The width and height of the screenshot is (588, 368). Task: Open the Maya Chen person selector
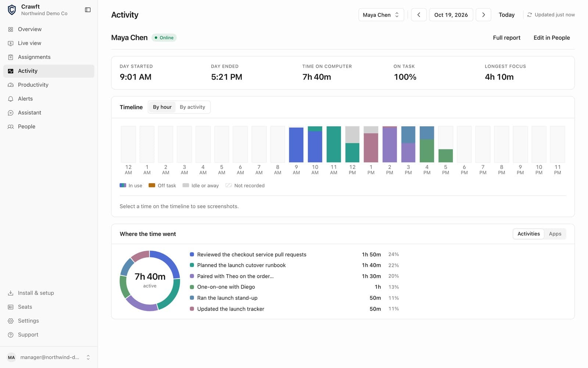coord(381,15)
